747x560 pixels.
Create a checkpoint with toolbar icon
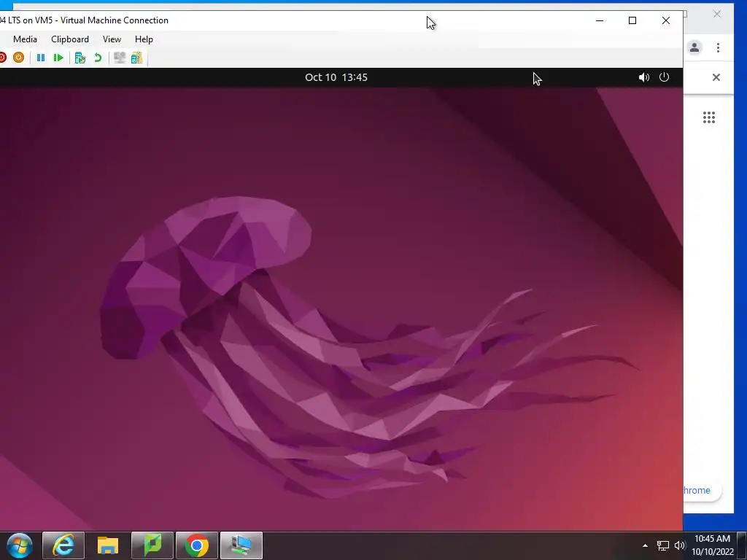coord(80,58)
